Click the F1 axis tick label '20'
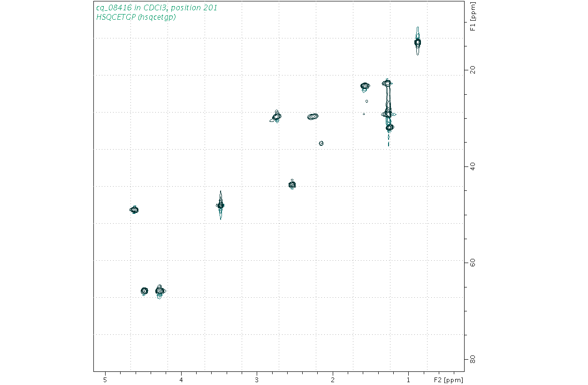 [x=473, y=70]
